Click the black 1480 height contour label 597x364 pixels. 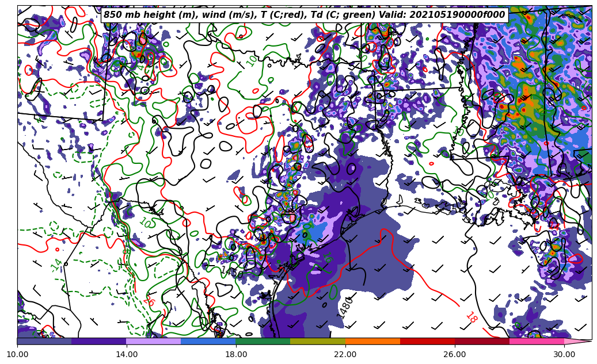tap(345, 308)
